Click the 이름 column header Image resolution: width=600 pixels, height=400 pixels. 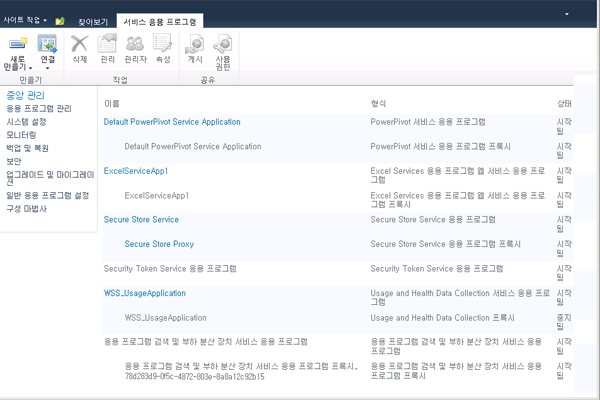click(x=112, y=103)
